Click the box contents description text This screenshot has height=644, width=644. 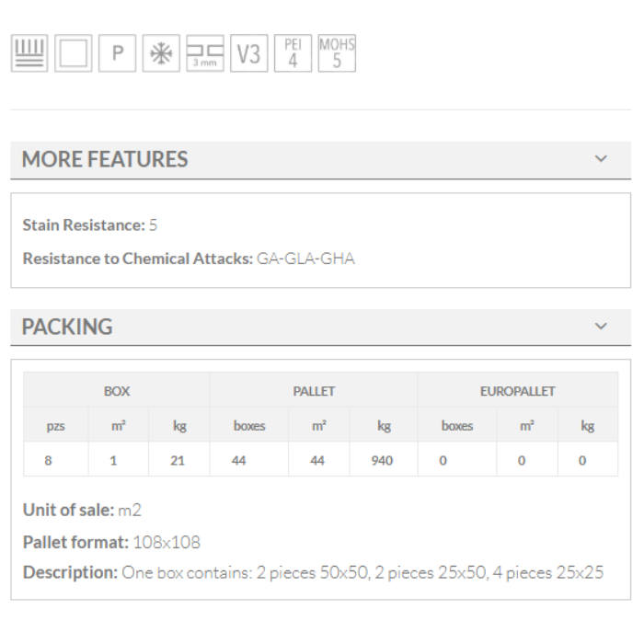(x=362, y=572)
